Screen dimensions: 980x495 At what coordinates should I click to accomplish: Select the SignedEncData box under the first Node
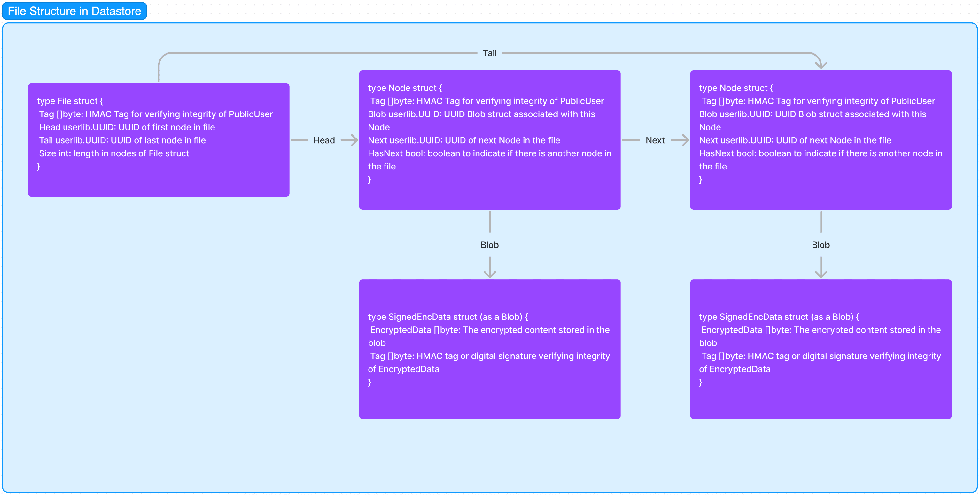(490, 349)
